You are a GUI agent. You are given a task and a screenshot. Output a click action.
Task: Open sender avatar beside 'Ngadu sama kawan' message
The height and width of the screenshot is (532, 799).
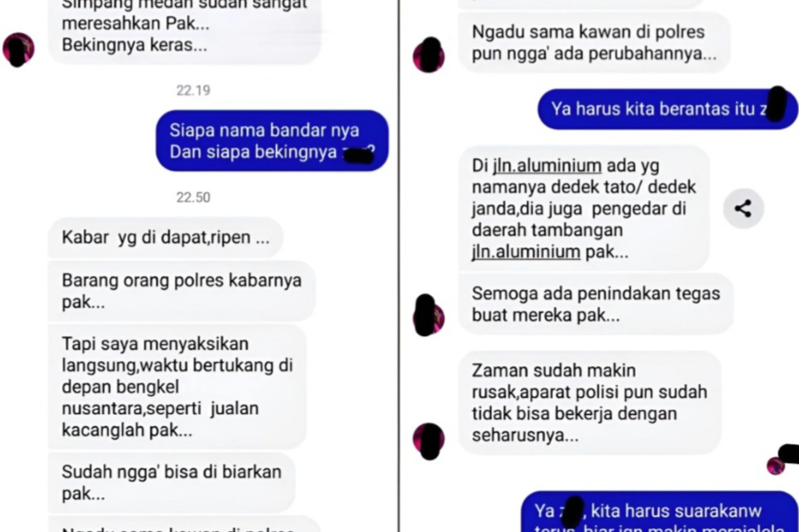coord(429,55)
